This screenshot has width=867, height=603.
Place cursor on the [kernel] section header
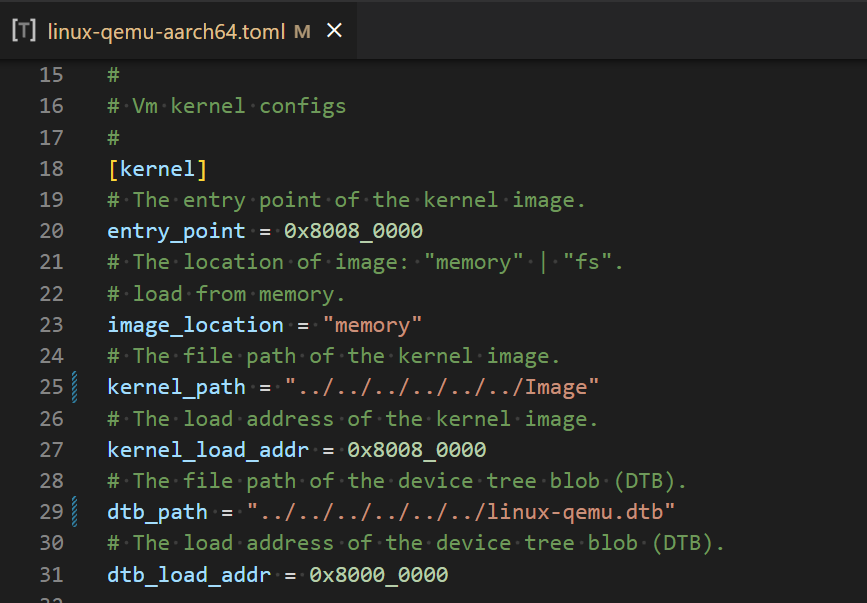[x=158, y=169]
